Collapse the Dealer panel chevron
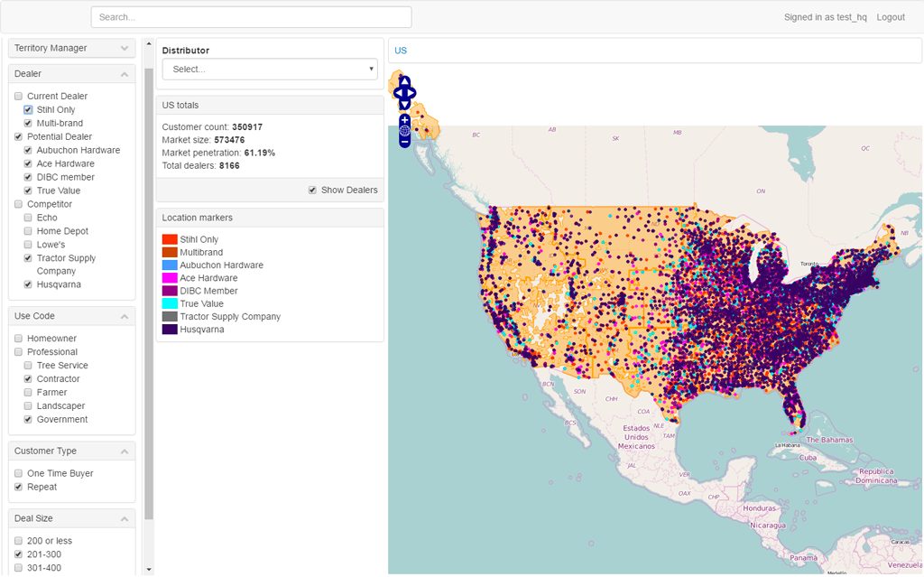The height and width of the screenshot is (577, 924). point(125,74)
